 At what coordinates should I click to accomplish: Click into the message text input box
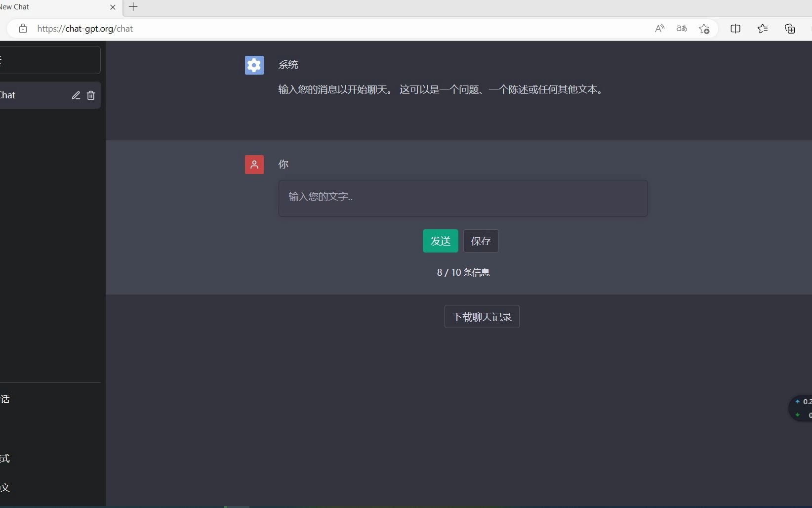tap(462, 198)
